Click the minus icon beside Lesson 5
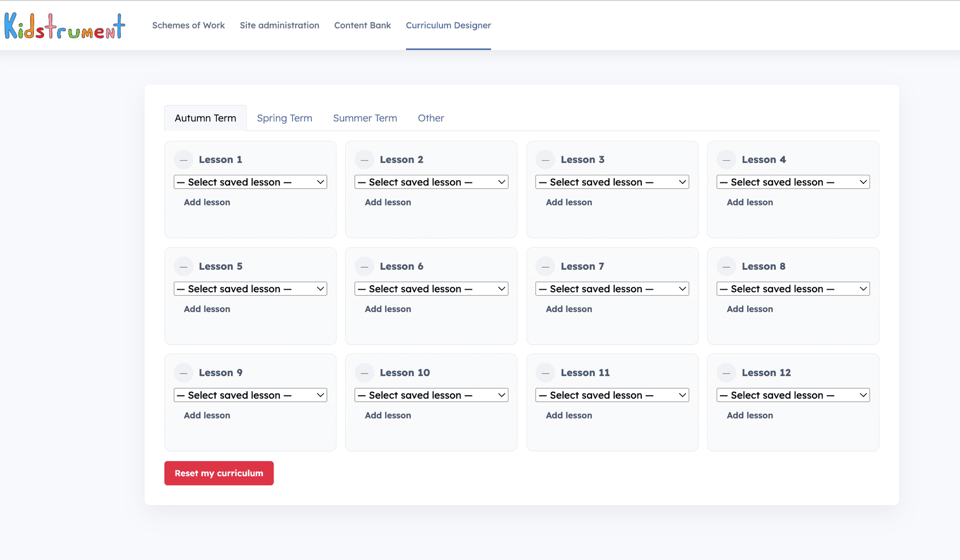 pyautogui.click(x=183, y=267)
